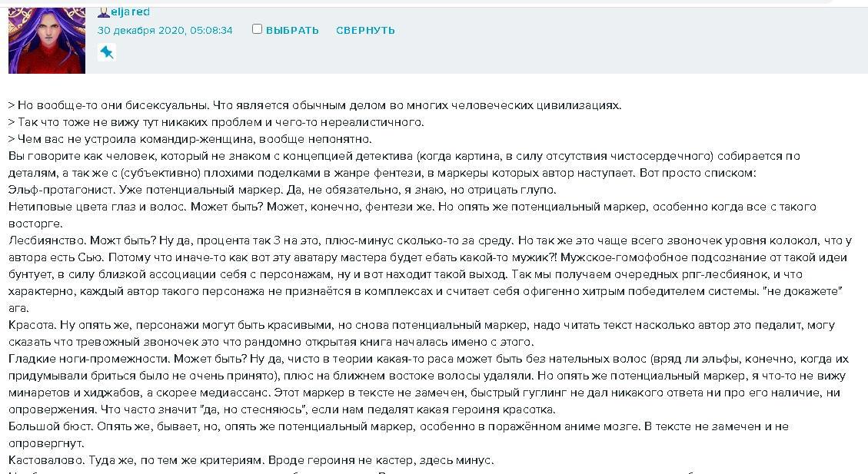Viewport: 868px width, 474px height.
Task: Open the purple-haired avatar image
Action: click(46, 40)
